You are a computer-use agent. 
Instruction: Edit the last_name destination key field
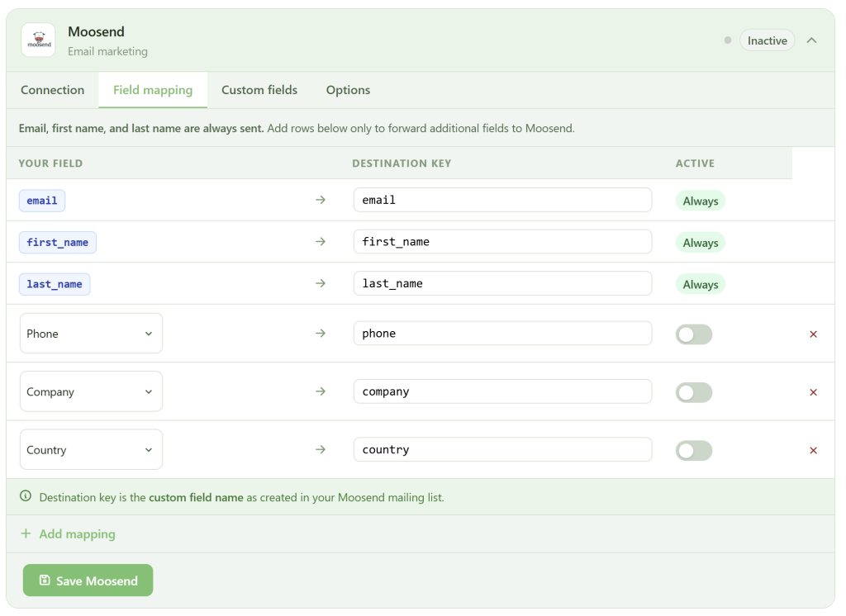[x=502, y=283]
